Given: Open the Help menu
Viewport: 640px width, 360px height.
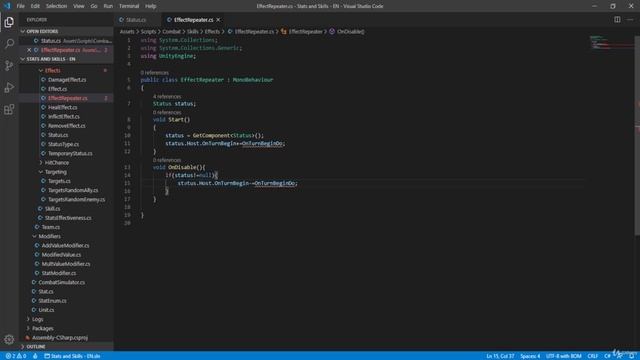Looking at the screenshot, I should tap(151, 6).
